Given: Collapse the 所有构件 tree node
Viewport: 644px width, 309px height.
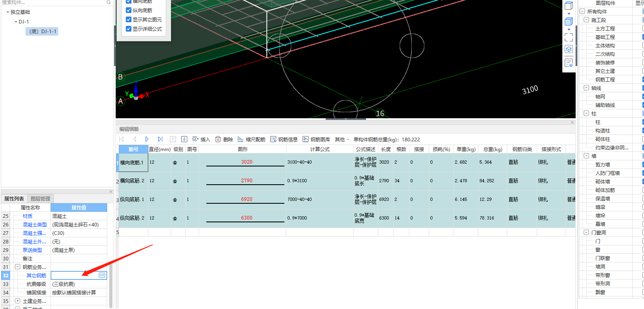Looking at the screenshot, I should tap(582, 11).
